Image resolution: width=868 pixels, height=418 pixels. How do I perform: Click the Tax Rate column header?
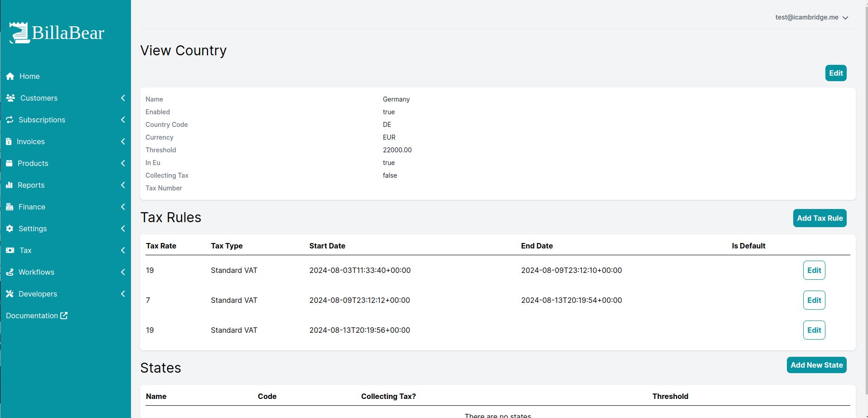coord(161,246)
